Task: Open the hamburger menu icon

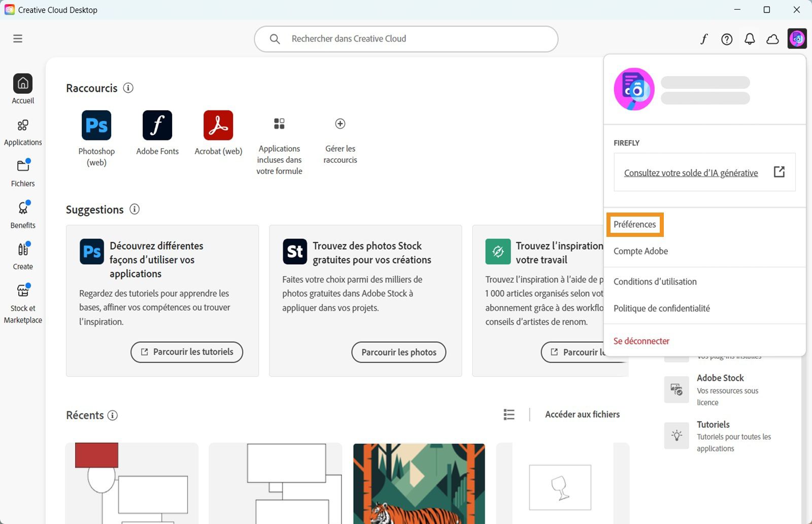Action: [18, 39]
